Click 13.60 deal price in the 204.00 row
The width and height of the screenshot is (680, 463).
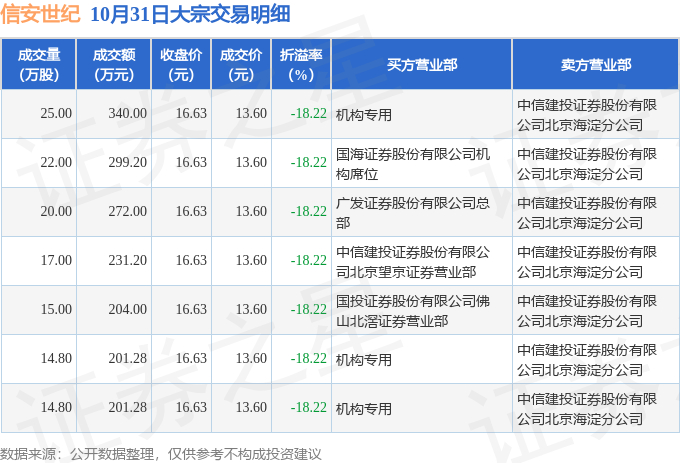pos(251,310)
